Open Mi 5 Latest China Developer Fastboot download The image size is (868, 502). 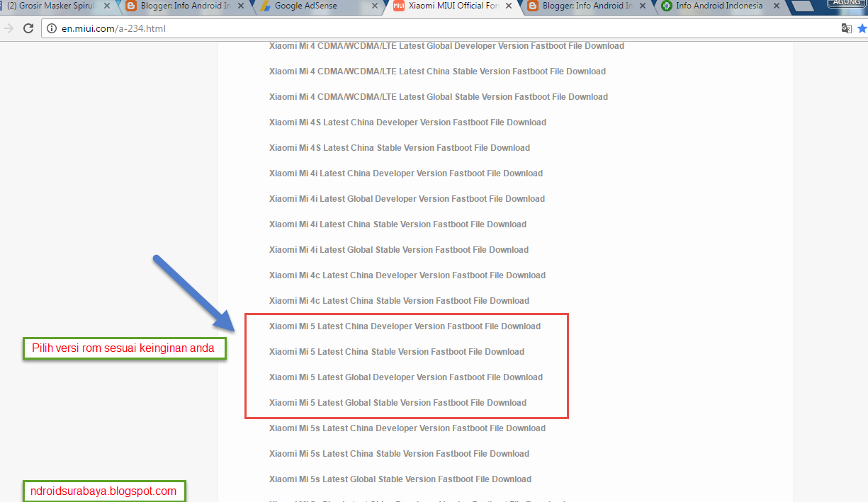[405, 326]
